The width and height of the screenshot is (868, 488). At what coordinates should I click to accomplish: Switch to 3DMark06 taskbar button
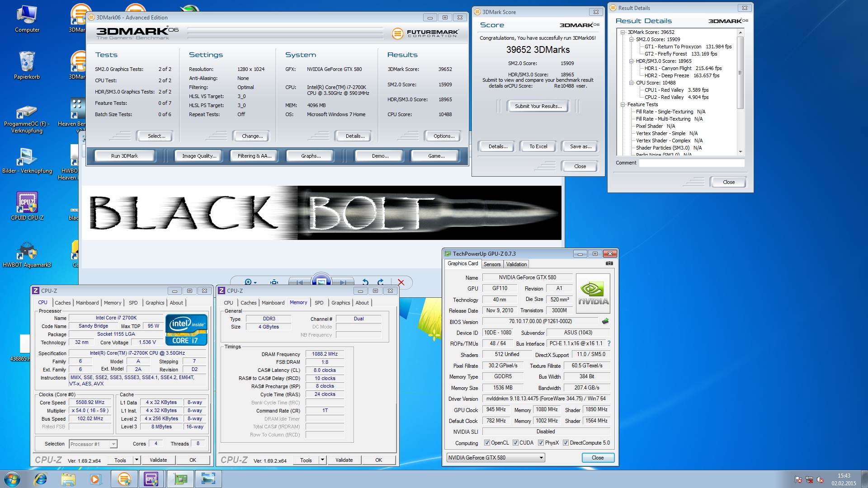pos(124,479)
